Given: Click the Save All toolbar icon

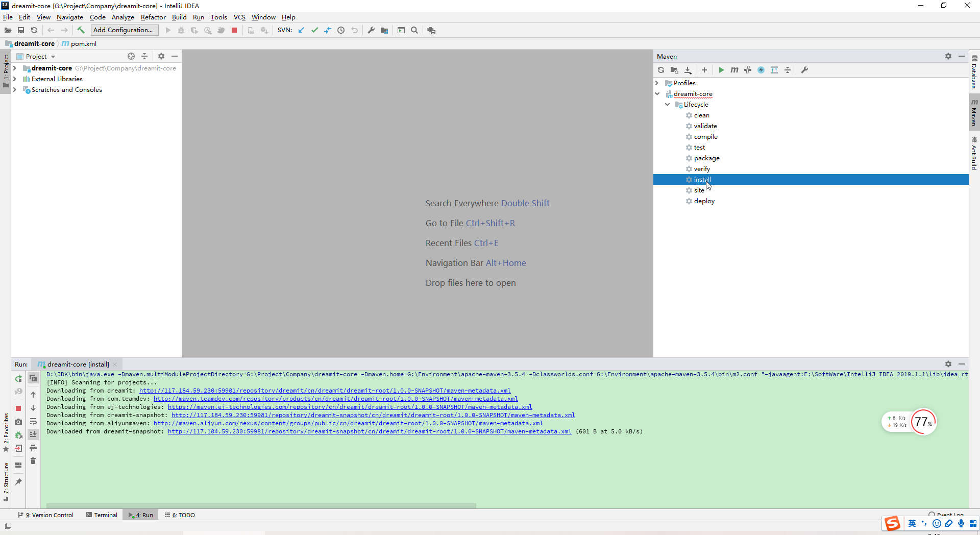Looking at the screenshot, I should (x=21, y=30).
